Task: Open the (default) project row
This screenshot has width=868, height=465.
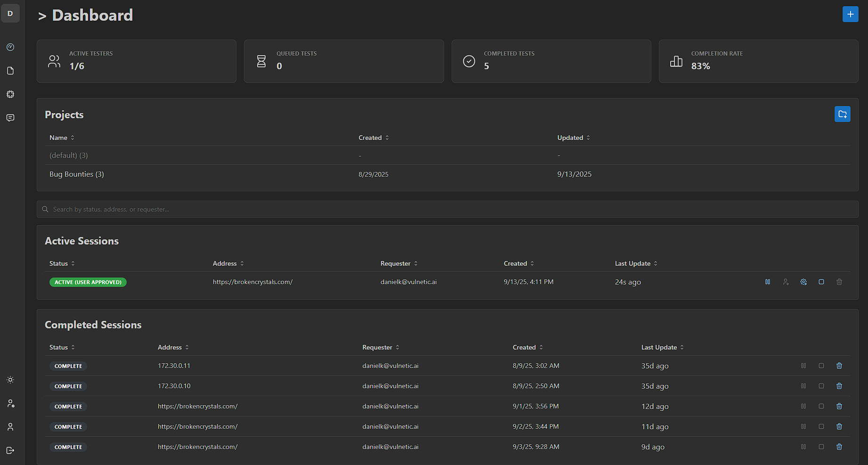Action: [x=69, y=155]
